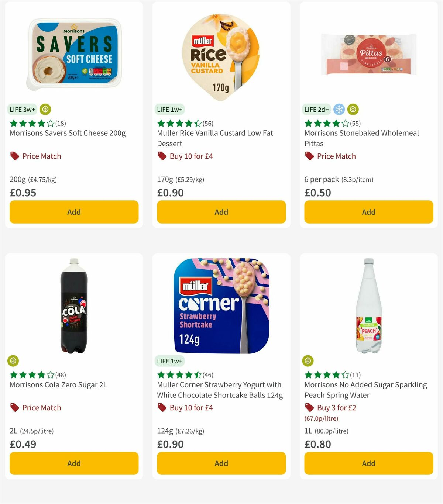Expand the LIFE 1w+ badge on Muller Corner

tap(170, 361)
